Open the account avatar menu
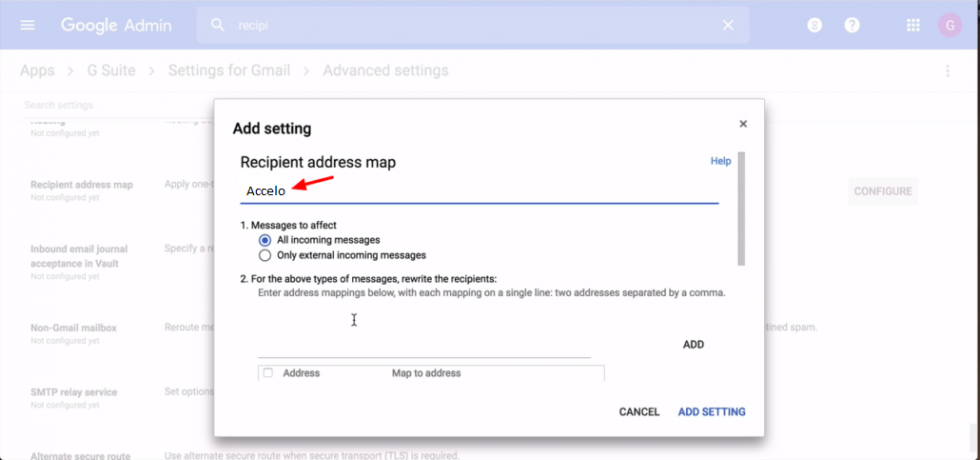 tap(948, 25)
